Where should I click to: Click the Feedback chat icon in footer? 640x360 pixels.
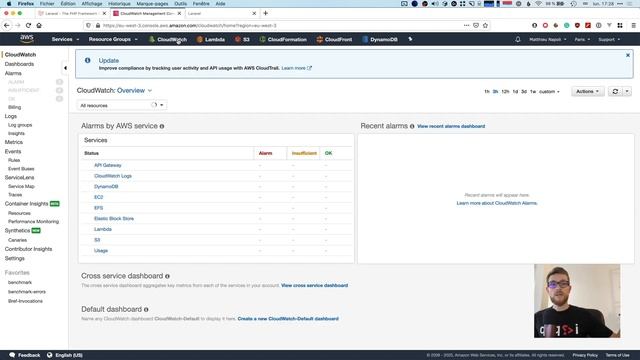(x=12, y=355)
